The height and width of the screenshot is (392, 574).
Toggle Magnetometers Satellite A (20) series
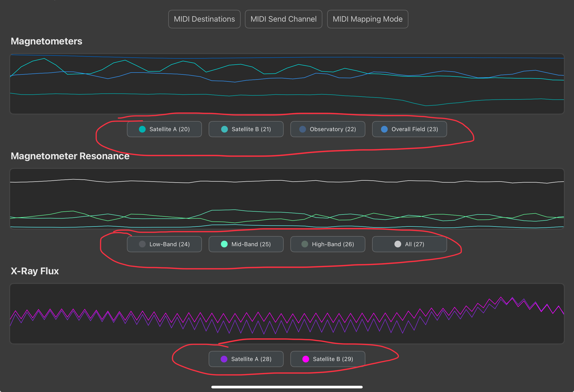(x=164, y=129)
